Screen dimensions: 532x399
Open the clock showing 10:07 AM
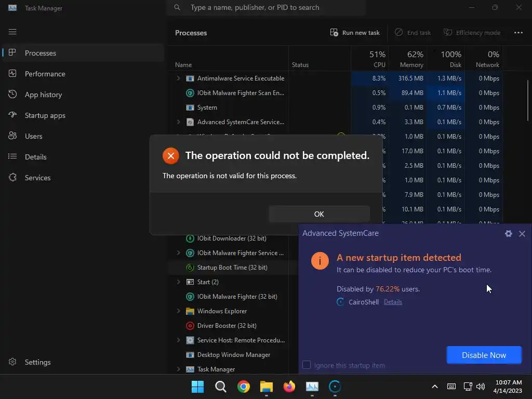[x=508, y=387]
